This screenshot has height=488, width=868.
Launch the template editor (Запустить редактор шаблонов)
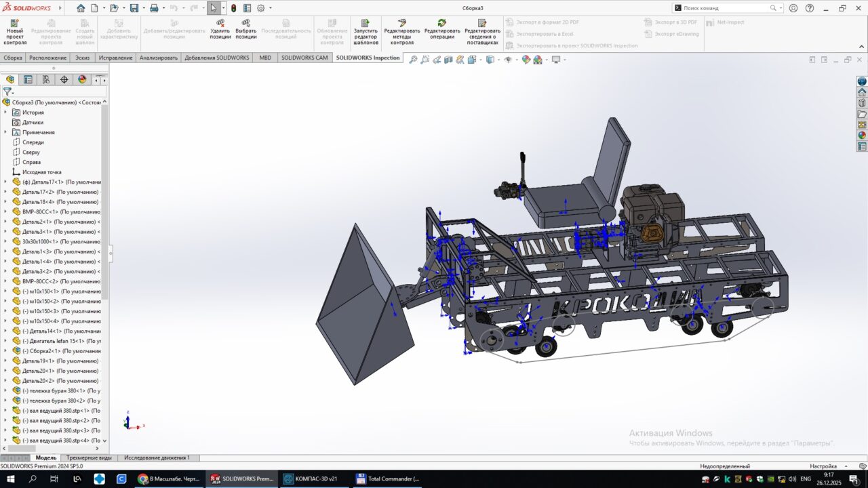(366, 32)
